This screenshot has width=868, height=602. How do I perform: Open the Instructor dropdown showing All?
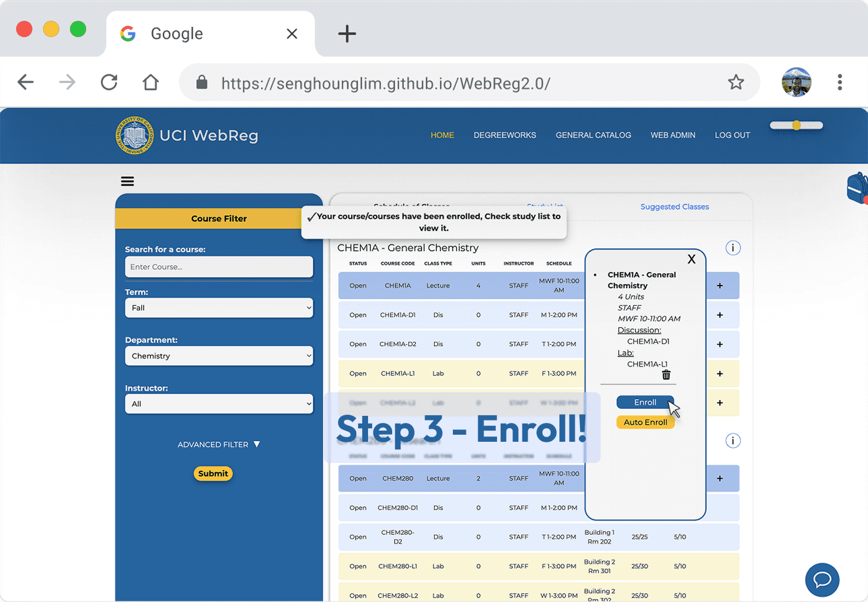coord(219,404)
